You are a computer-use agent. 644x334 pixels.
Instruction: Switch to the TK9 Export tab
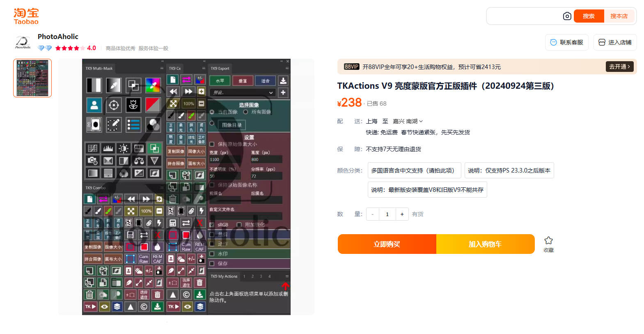pyautogui.click(x=220, y=68)
